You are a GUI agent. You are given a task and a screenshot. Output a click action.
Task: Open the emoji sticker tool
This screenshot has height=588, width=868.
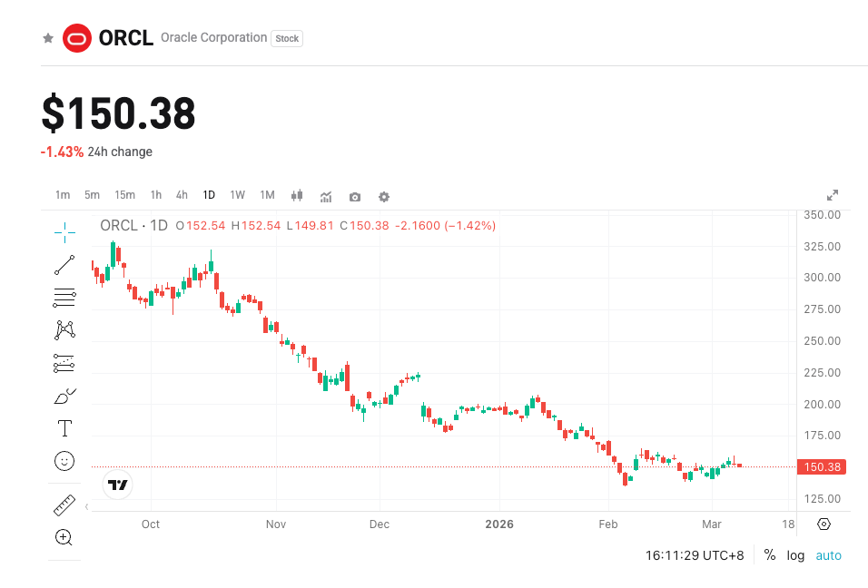tap(64, 461)
